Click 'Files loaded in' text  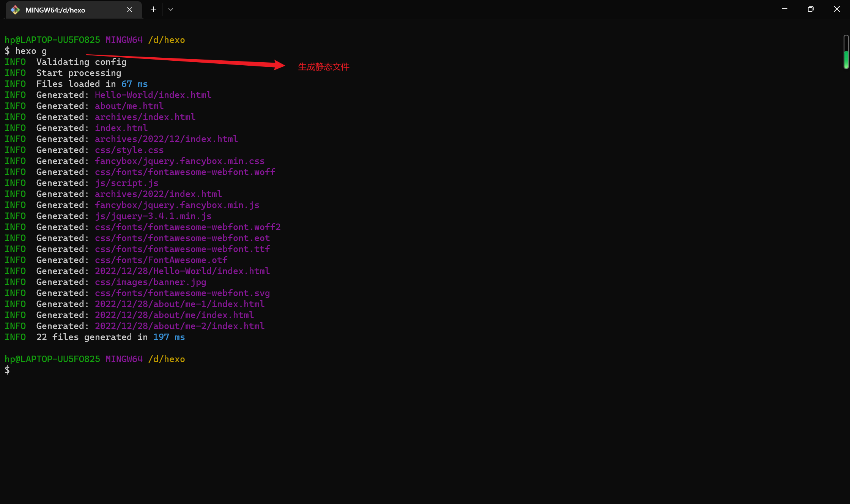(76, 84)
